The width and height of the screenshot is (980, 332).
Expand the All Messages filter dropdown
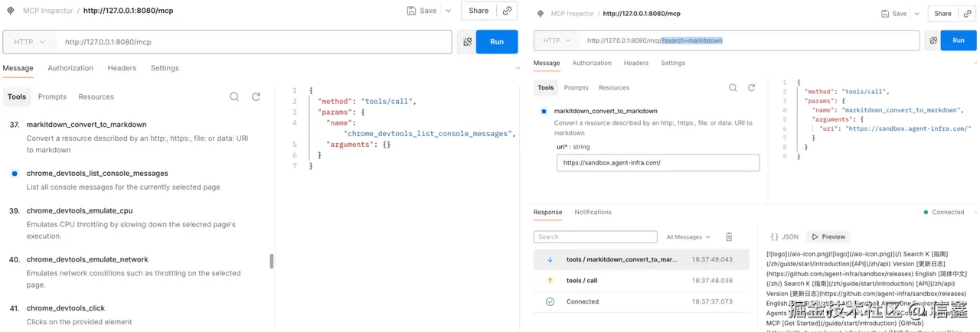click(688, 237)
